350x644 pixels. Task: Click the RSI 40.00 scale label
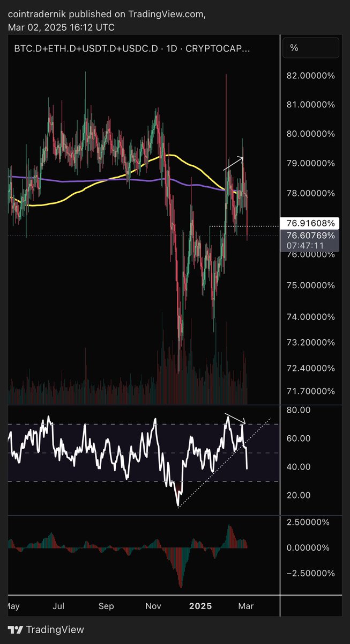pyautogui.click(x=299, y=467)
